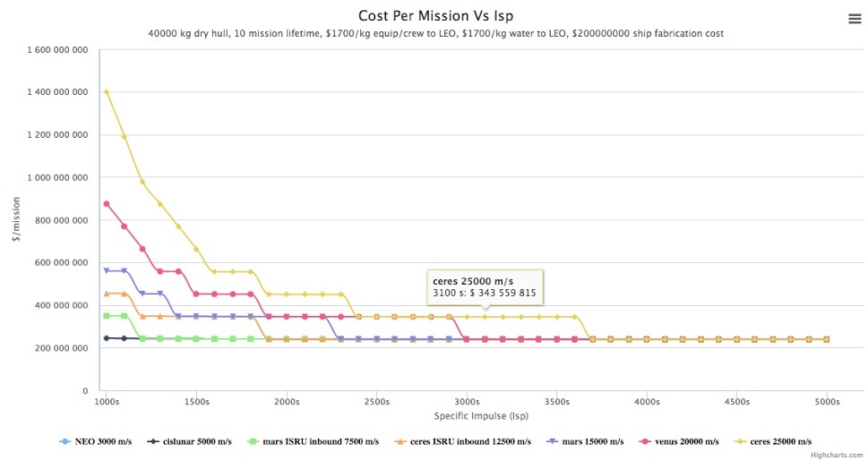Click the ceres 25000 m/s tooltip box
Viewport: 868px width, 469px height.
coord(484,286)
